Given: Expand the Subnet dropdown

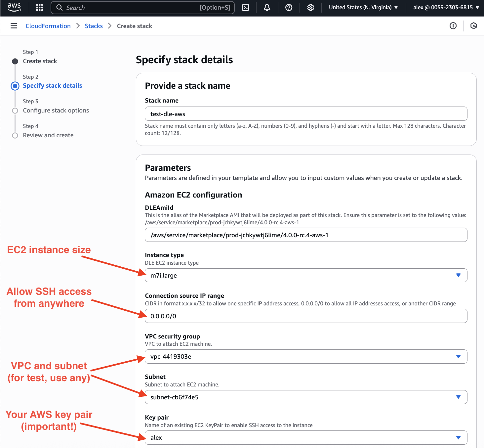Looking at the screenshot, I should (306, 397).
